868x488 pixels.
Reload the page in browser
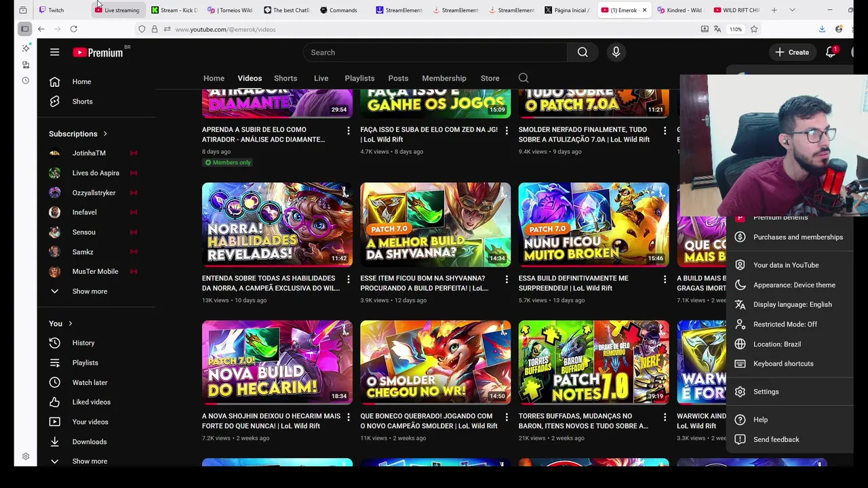tap(74, 29)
